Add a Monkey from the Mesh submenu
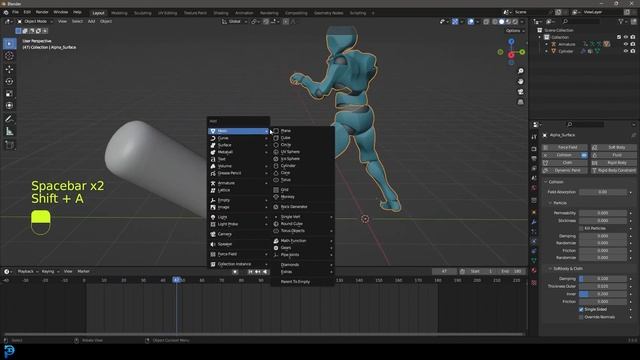This screenshot has width=640, height=360. 302,197
